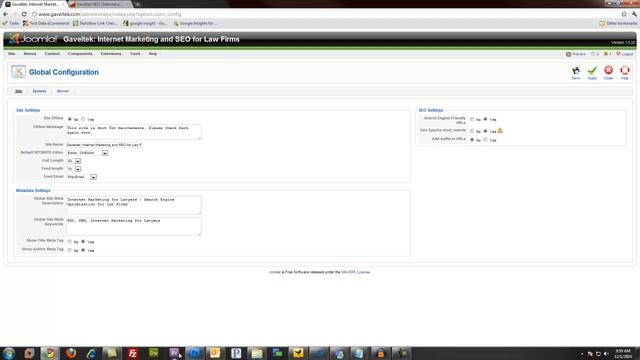Open the Default WYSIWYG Editor dropdown
Image resolution: width=640 pixels, height=360 pixels.
click(87, 153)
